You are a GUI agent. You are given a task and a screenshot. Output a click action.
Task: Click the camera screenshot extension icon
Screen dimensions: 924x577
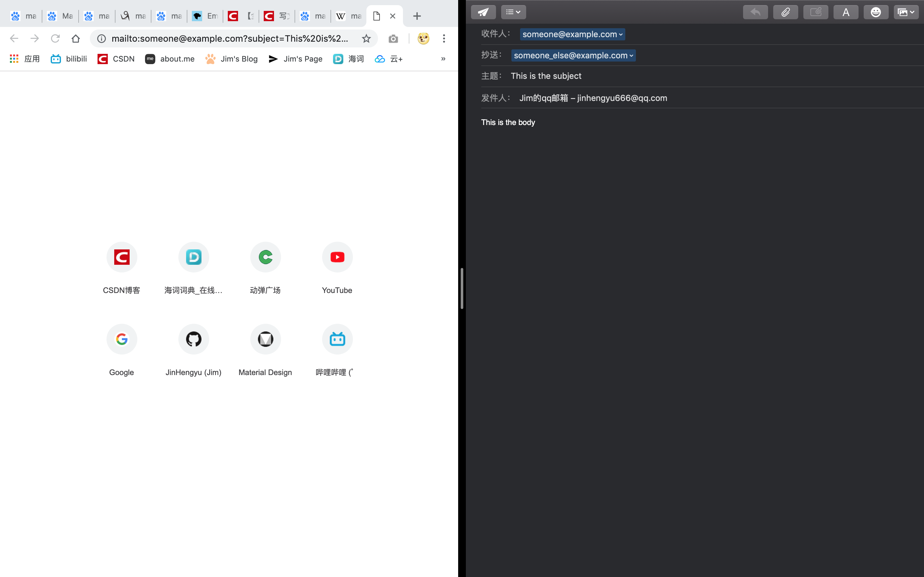tap(393, 38)
